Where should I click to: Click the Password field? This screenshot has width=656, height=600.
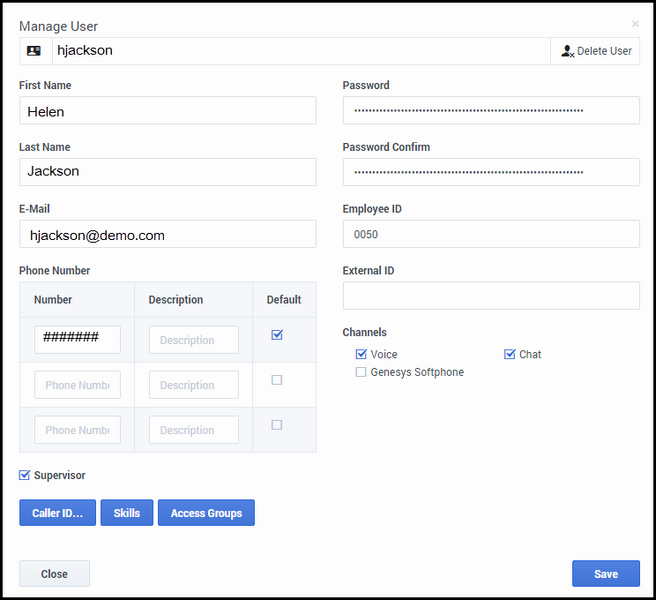pos(490,111)
